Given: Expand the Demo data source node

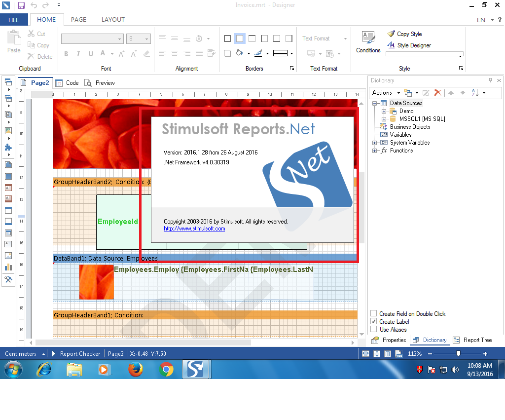Looking at the screenshot, I should 384,111.
